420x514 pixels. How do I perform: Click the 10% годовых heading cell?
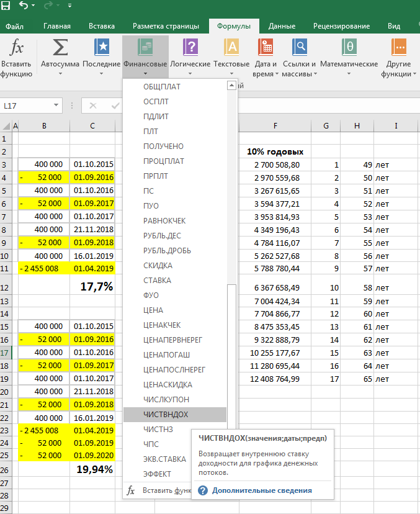pos(275,151)
